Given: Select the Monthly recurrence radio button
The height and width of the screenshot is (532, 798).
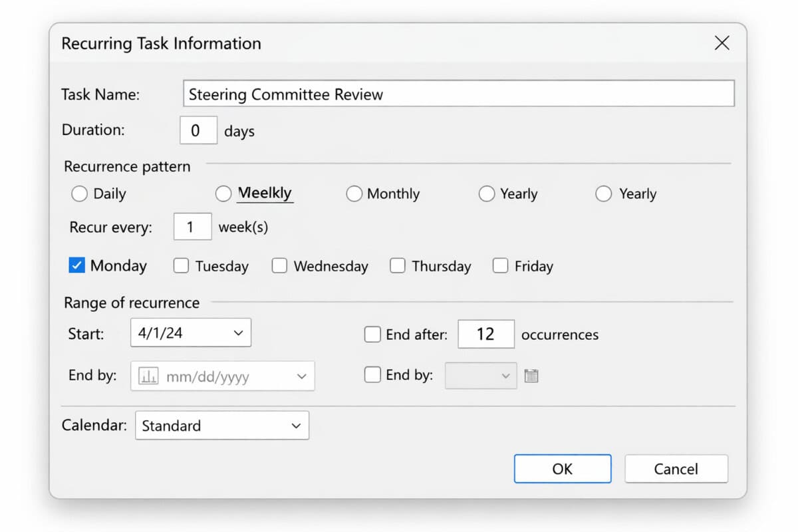Looking at the screenshot, I should [354, 194].
